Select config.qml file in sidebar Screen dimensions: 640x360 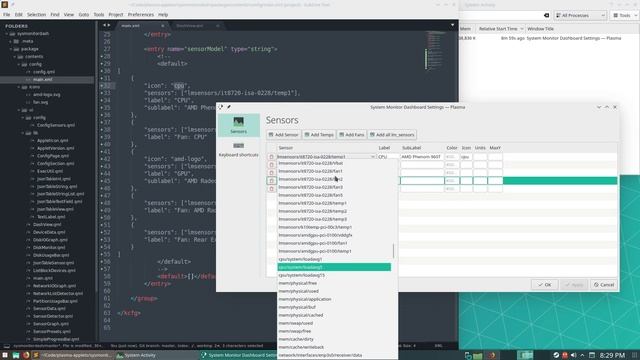pyautogui.click(x=44, y=72)
